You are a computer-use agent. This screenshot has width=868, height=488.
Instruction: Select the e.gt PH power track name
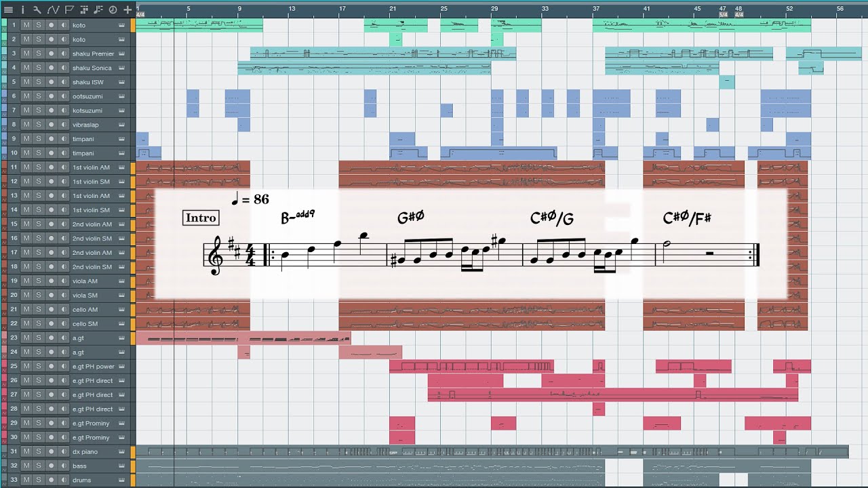[94, 366]
